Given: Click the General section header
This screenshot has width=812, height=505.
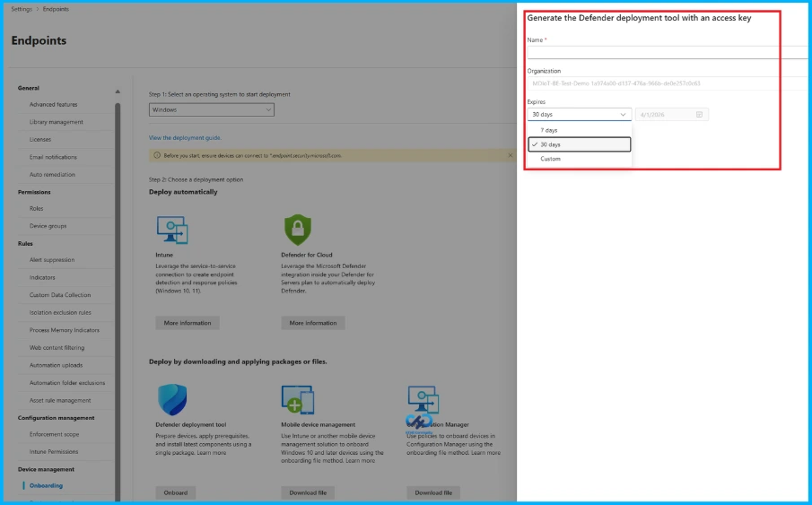Looking at the screenshot, I should [29, 88].
